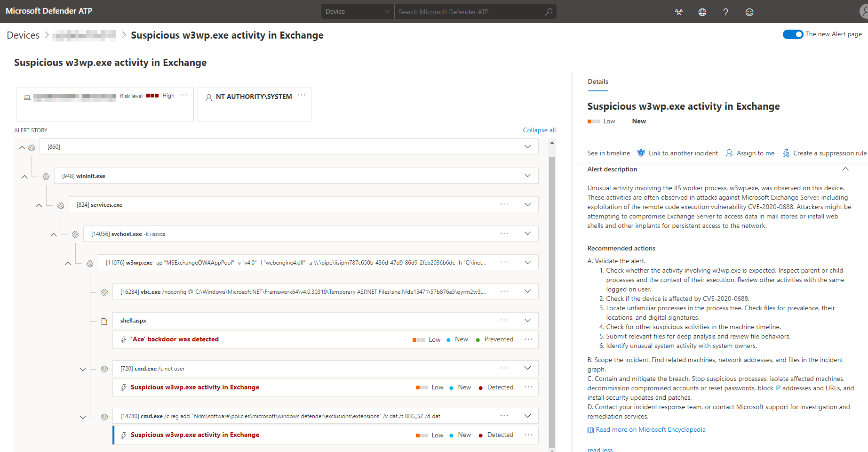Click the alert lightning icon on 'Ace' backdoor row
Screen dimensions: 868x452
pos(123,339)
